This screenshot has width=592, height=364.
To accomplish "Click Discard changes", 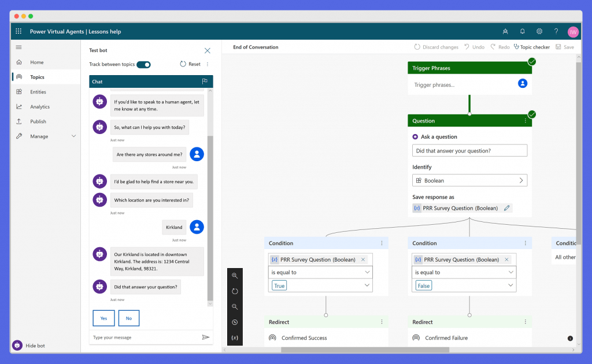I will click(436, 47).
